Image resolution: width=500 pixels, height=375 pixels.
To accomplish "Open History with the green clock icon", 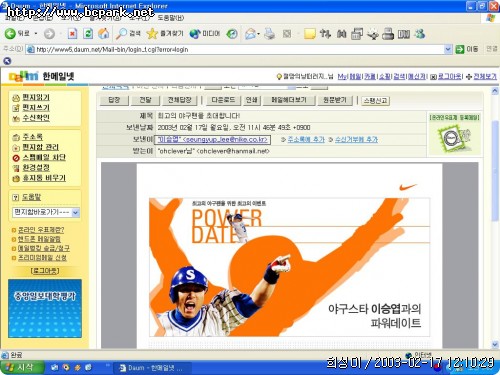I will (232, 34).
